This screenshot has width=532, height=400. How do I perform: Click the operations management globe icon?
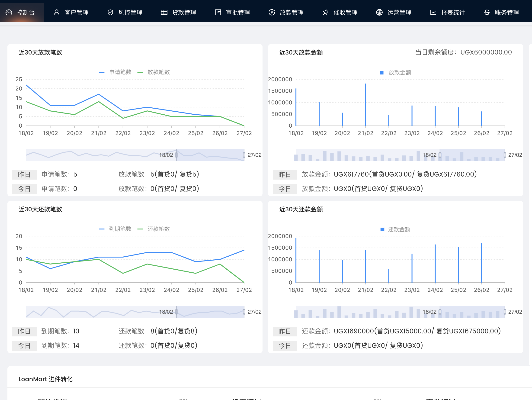coord(379,12)
